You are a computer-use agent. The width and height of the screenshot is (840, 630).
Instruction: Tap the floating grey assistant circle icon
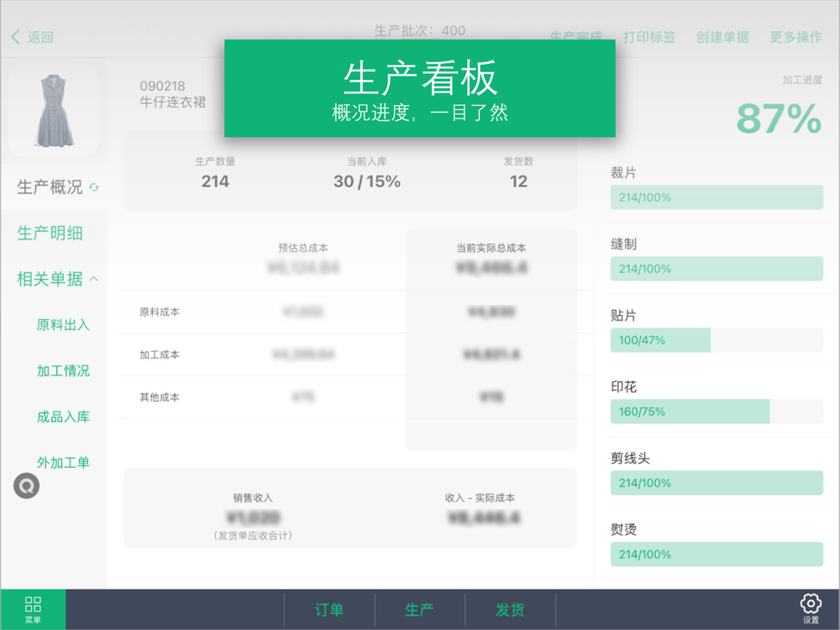pyautogui.click(x=26, y=486)
